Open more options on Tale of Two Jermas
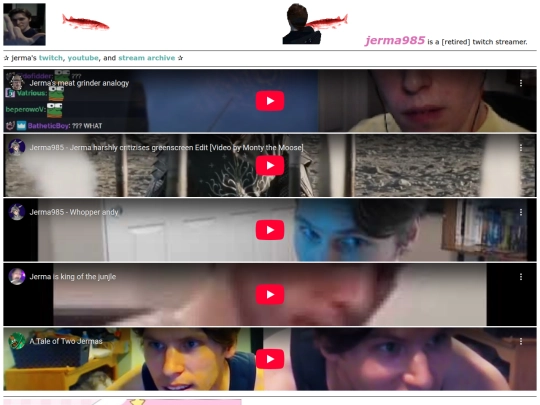 521,341
